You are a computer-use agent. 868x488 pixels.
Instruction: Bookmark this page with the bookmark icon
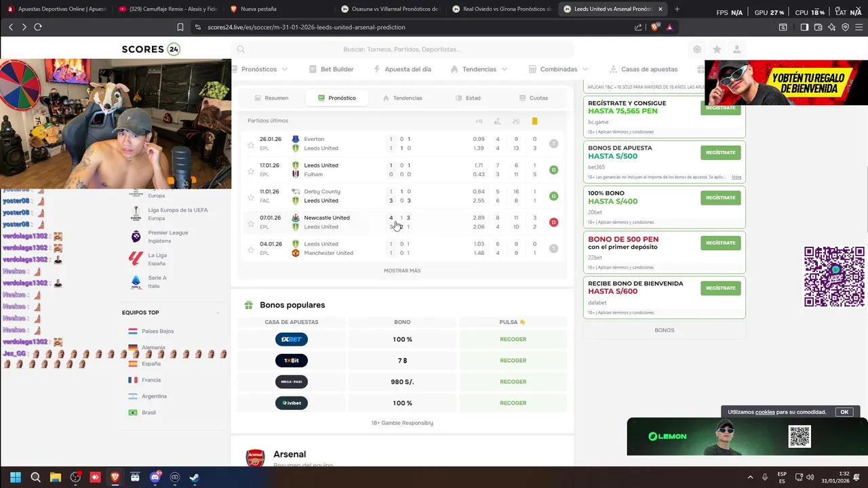tap(180, 27)
